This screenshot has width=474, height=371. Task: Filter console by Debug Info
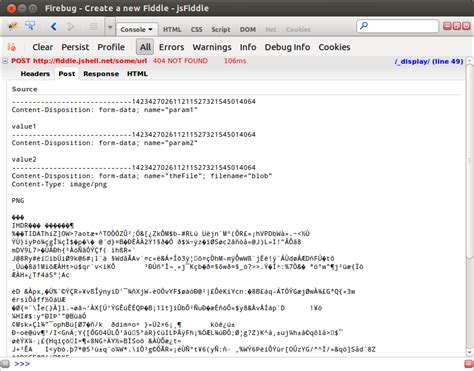point(287,47)
